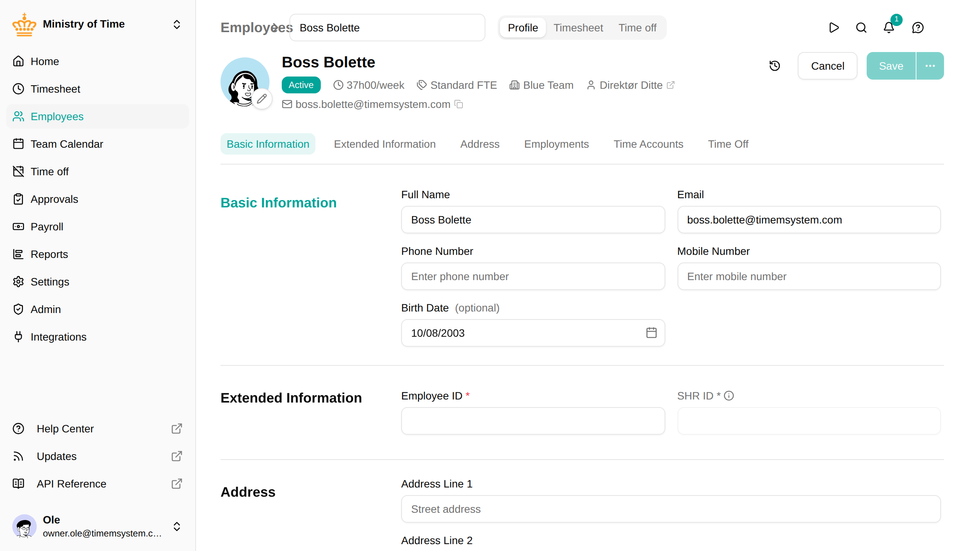Click the Blue Team label
Screen dimensions: 980x551
(541, 85)
